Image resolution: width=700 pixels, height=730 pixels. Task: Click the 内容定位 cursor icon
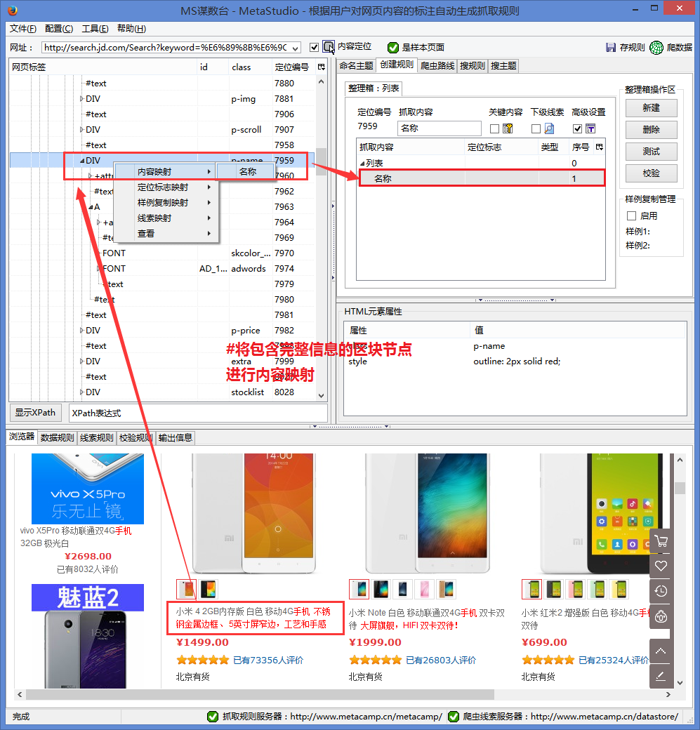point(329,47)
